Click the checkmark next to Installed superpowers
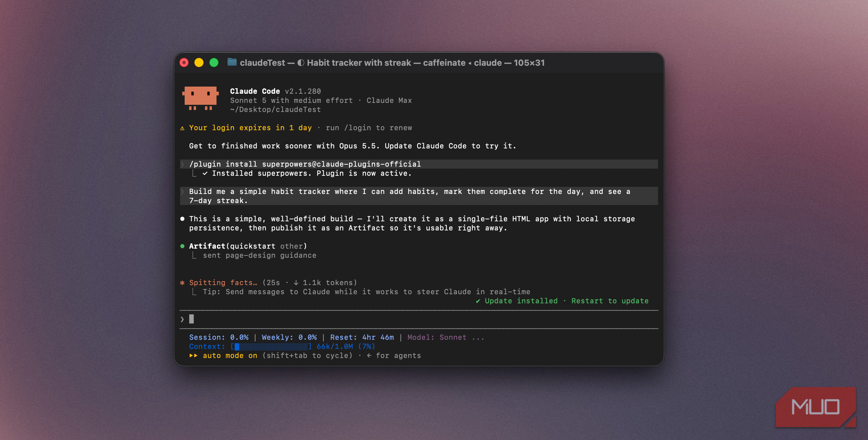 [x=205, y=173]
